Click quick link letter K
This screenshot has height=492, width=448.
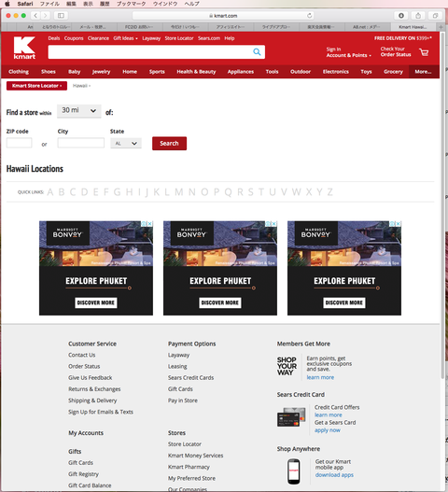point(157,191)
